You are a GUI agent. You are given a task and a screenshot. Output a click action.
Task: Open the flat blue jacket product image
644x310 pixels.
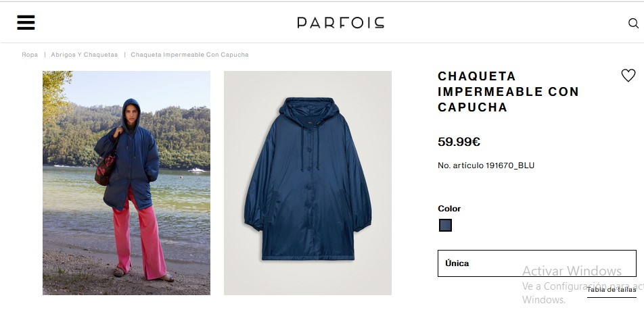308,183
